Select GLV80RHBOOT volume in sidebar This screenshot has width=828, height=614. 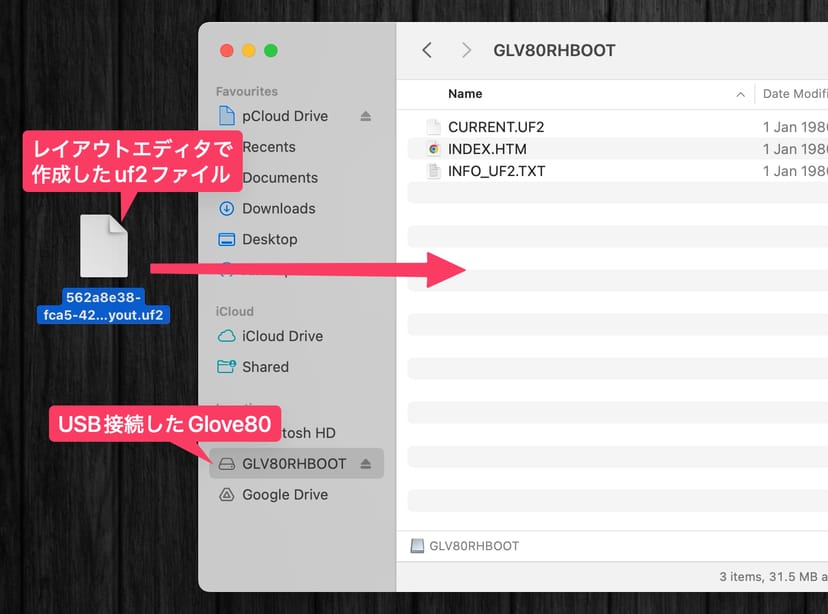(x=293, y=464)
